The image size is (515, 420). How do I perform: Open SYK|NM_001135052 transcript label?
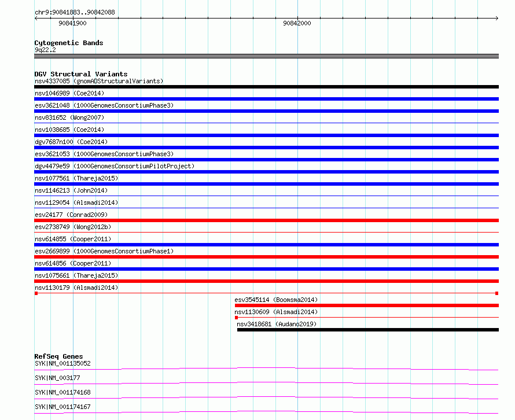click(62, 363)
